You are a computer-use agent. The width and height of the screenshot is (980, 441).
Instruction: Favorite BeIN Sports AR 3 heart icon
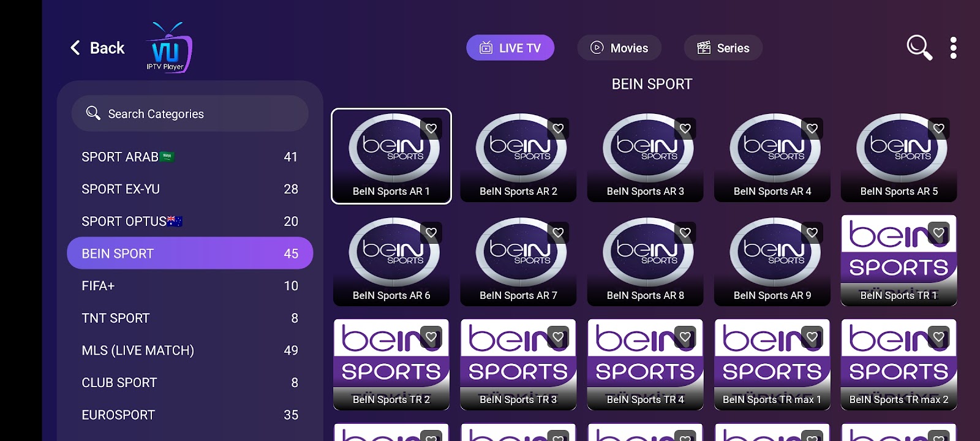(x=685, y=129)
